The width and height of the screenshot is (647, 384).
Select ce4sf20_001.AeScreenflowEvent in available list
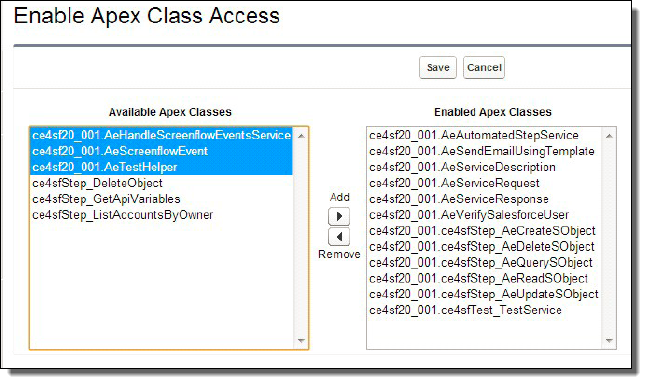(161, 151)
